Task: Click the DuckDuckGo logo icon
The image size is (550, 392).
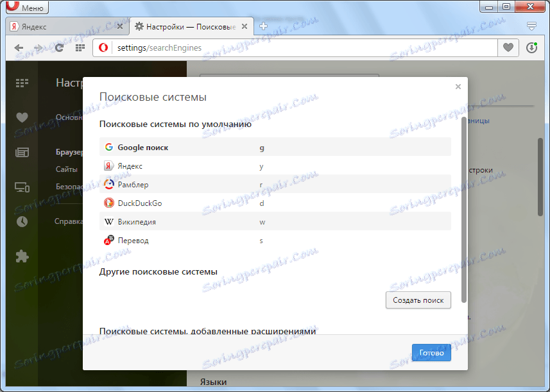Action: [108, 203]
